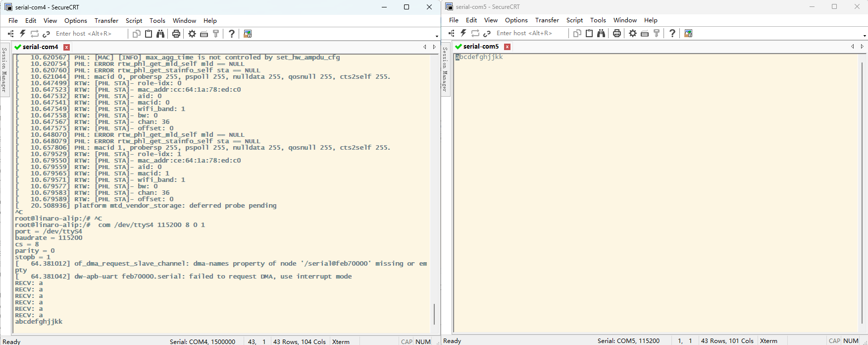The height and width of the screenshot is (345, 868).
Task: Open Options menu in serial-com4 window
Action: 76,21
